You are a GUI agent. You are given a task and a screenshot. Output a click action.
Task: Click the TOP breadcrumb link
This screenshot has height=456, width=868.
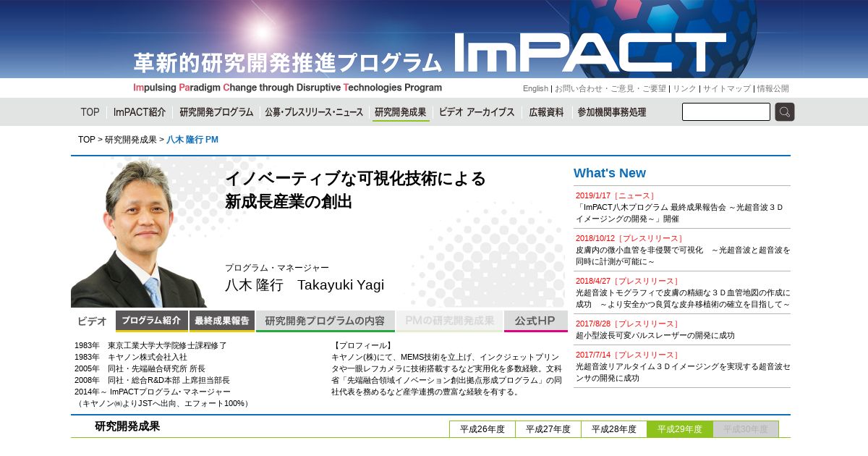pos(87,140)
